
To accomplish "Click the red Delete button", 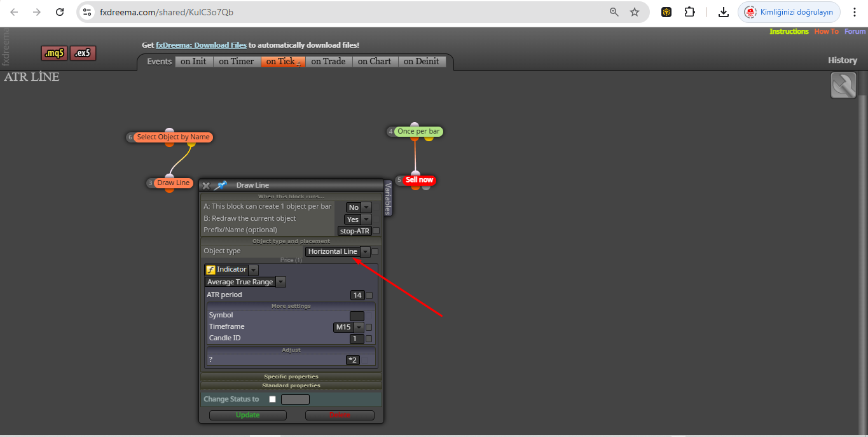I will tap(340, 415).
